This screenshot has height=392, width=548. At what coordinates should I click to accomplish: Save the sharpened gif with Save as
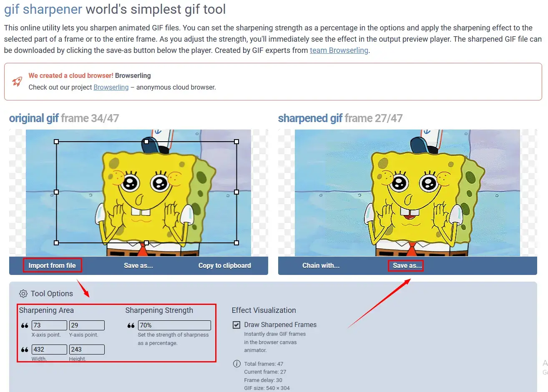click(407, 265)
